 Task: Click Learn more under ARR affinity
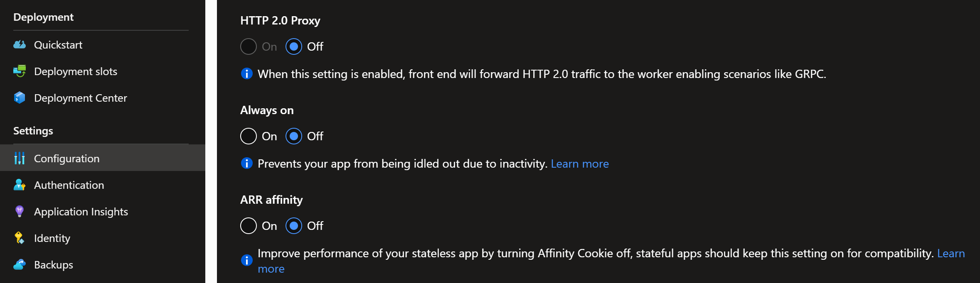pos(952,253)
